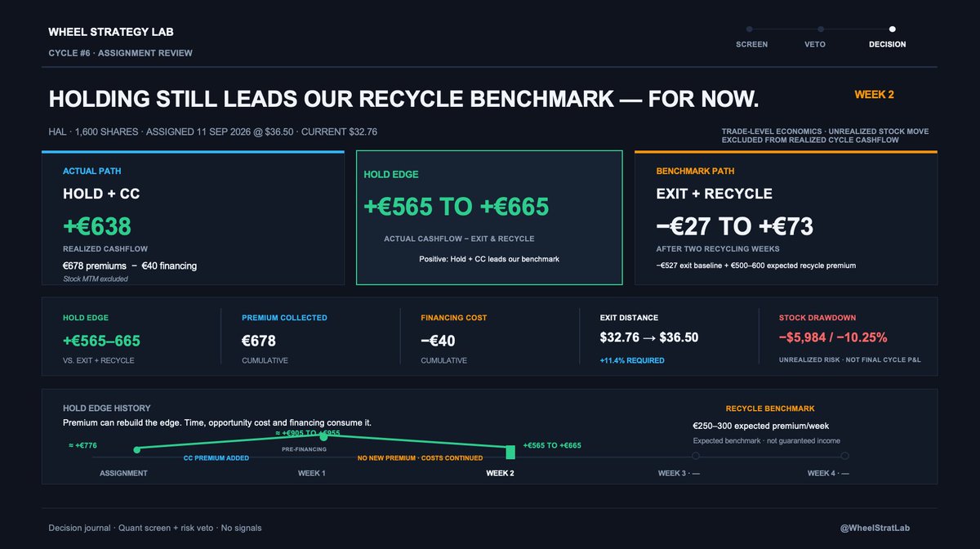Select the VETO step in the progress tracker
The image size is (980, 549).
pos(814,44)
